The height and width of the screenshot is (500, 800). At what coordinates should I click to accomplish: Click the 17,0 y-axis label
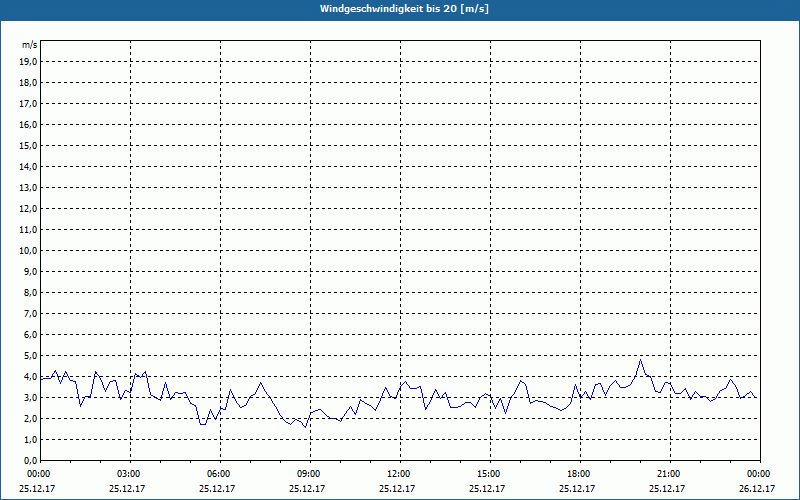28,104
